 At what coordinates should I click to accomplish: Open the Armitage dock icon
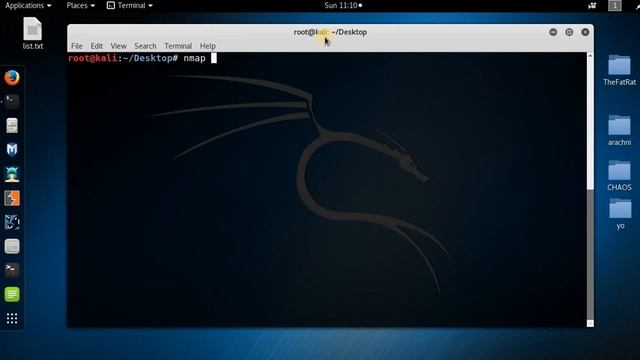[x=12, y=174]
